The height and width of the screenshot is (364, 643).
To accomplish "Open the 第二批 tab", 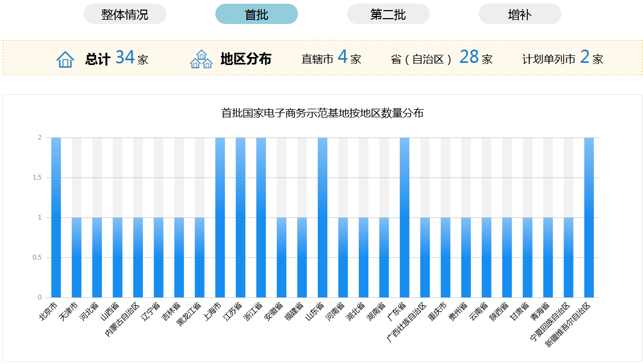I will pos(388,14).
